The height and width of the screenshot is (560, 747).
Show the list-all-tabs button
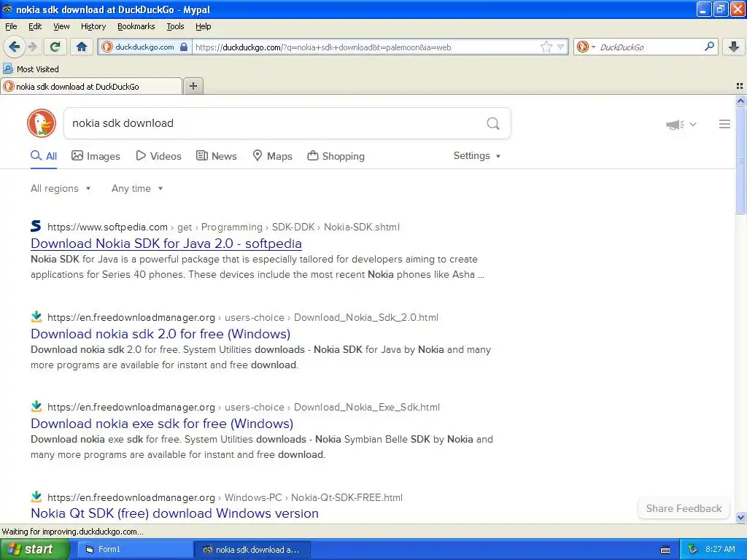740,86
